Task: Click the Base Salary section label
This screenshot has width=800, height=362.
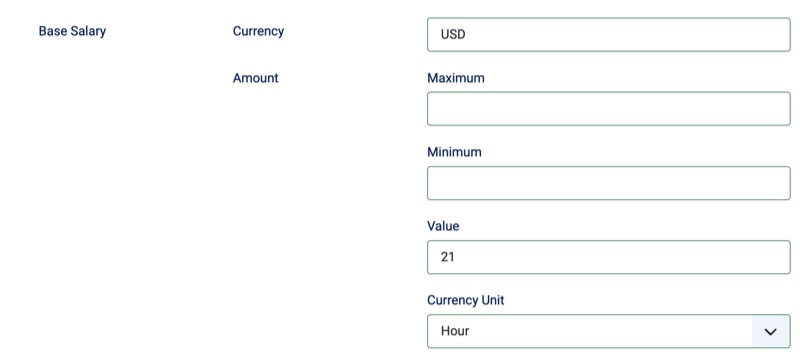Action: pos(72,31)
